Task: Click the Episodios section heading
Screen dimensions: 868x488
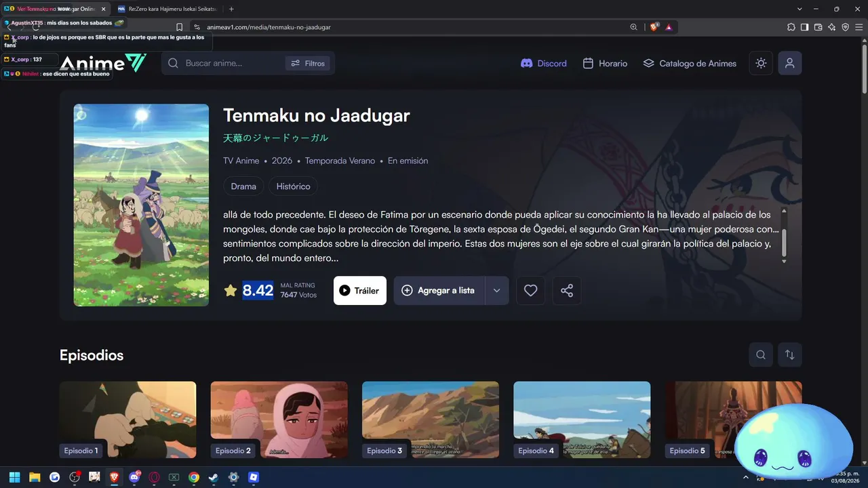Action: pos(92,355)
